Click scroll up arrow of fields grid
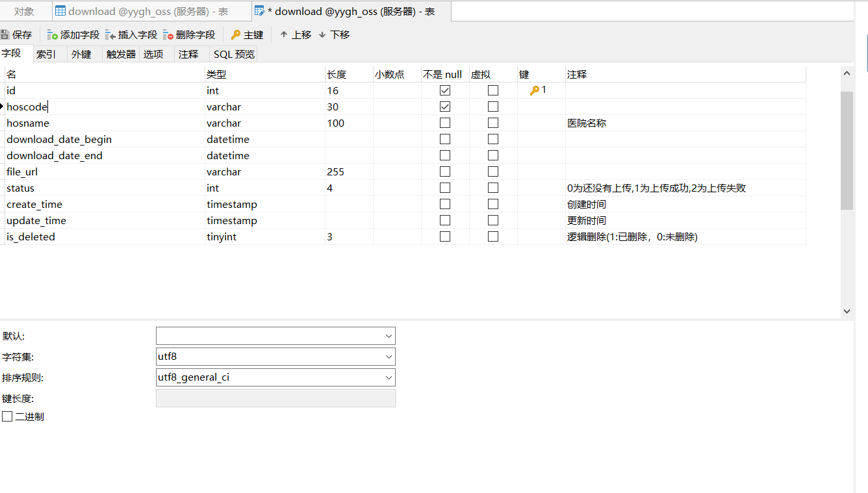 847,74
